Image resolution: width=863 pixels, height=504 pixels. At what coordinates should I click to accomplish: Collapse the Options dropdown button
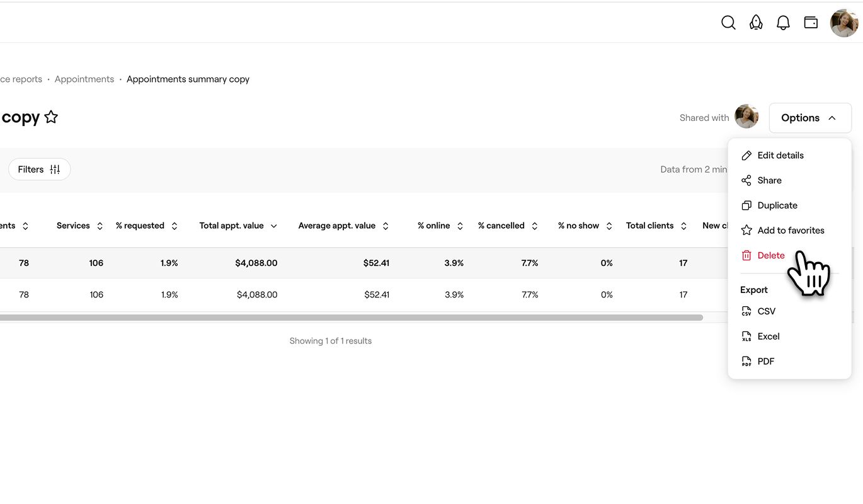pos(809,118)
